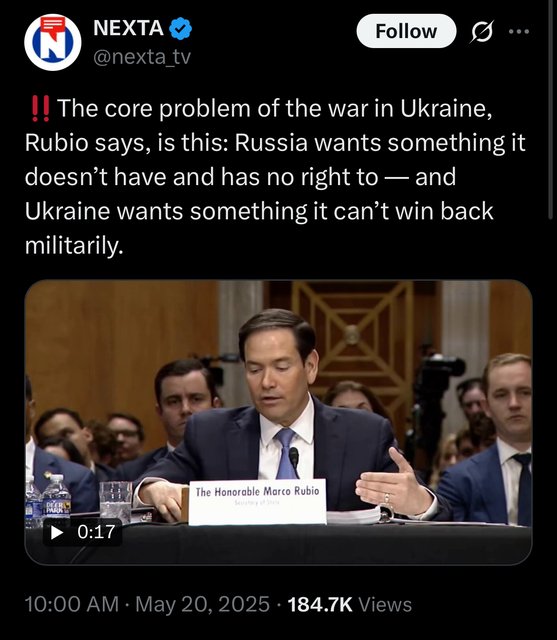Open the Marco Rubio hearing video thumbnail
Image resolution: width=557 pixels, height=640 pixels.
278,422
